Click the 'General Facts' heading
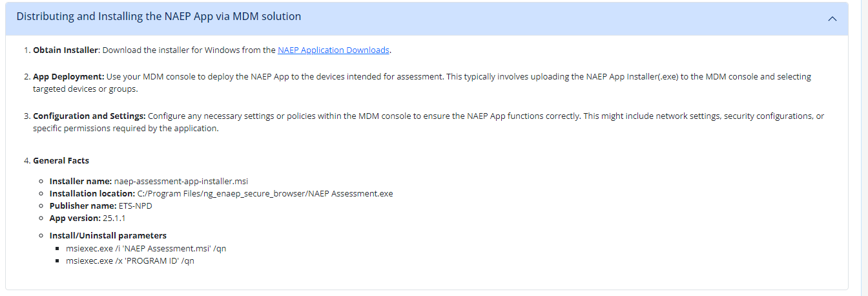Screen dimensions: 868x296 point(61,160)
